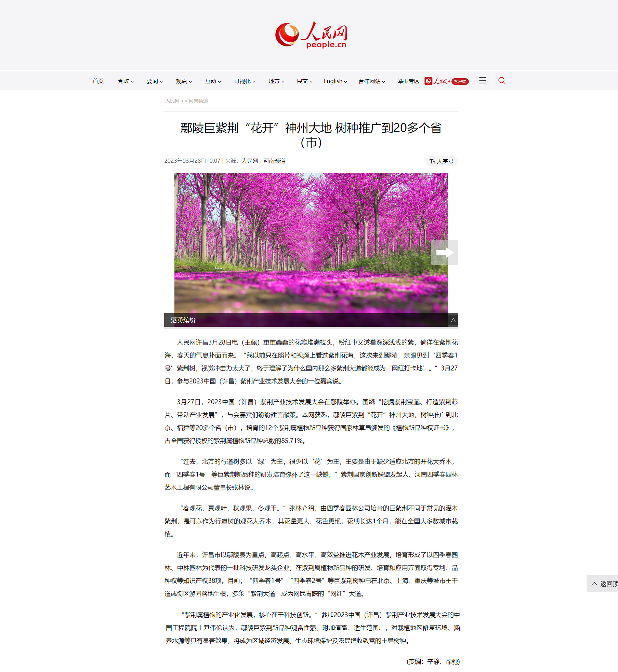Expand the 合作网站 dropdown
618x672 pixels.
(x=372, y=81)
